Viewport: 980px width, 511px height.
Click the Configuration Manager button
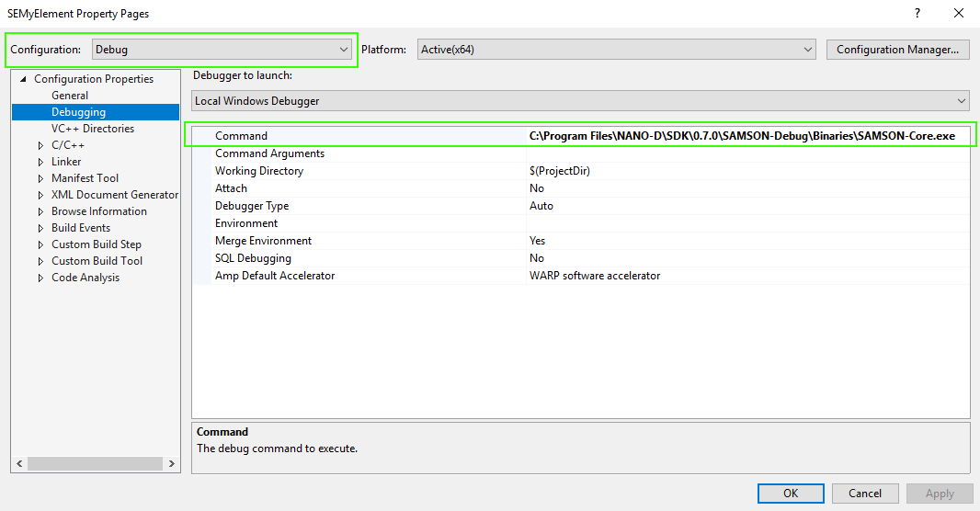(898, 50)
